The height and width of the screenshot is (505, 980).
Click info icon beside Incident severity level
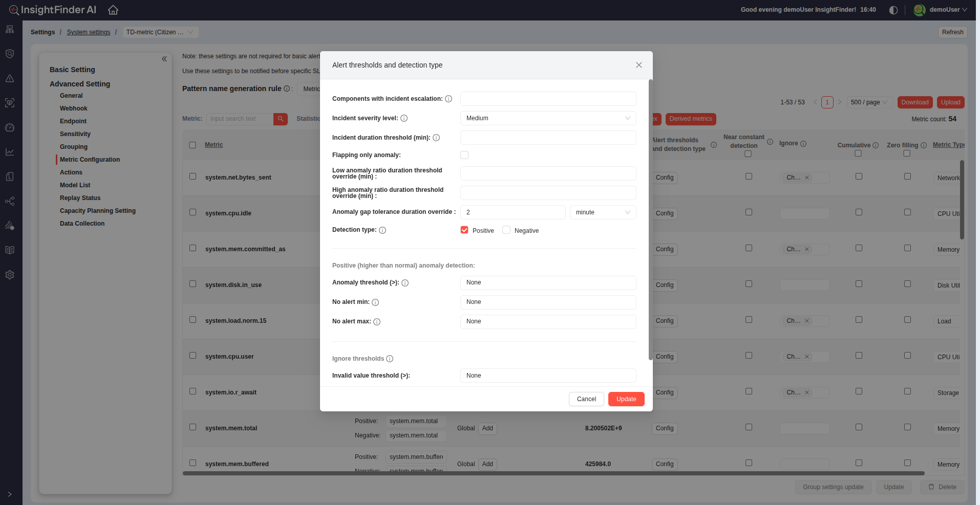pyautogui.click(x=404, y=118)
